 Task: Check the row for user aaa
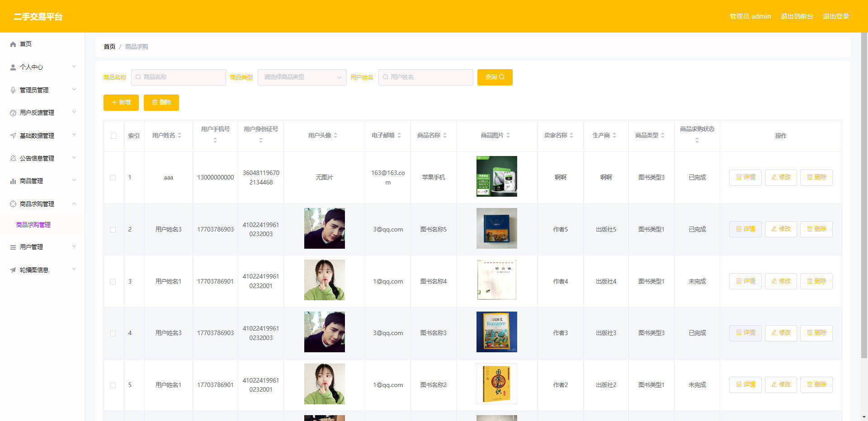click(113, 178)
